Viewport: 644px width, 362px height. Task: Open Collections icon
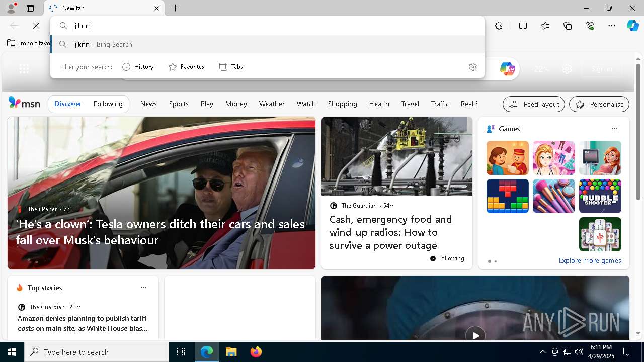[x=568, y=26]
